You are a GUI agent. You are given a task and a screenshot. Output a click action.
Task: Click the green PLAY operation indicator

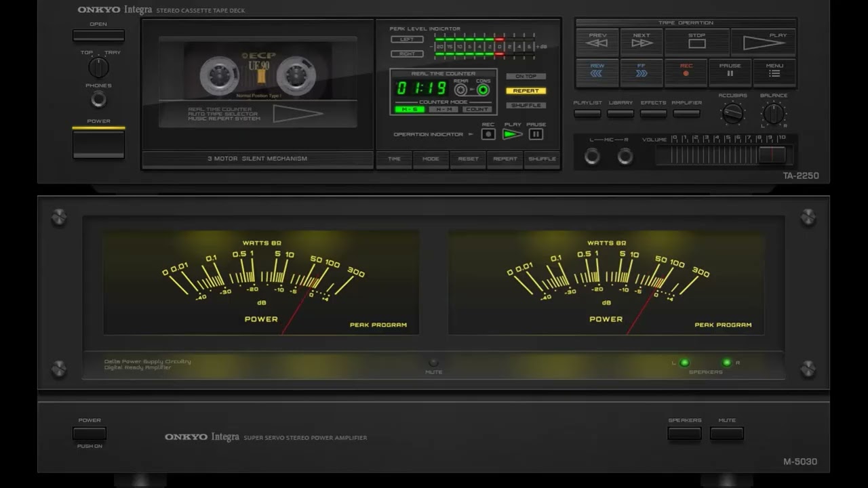[513, 134]
